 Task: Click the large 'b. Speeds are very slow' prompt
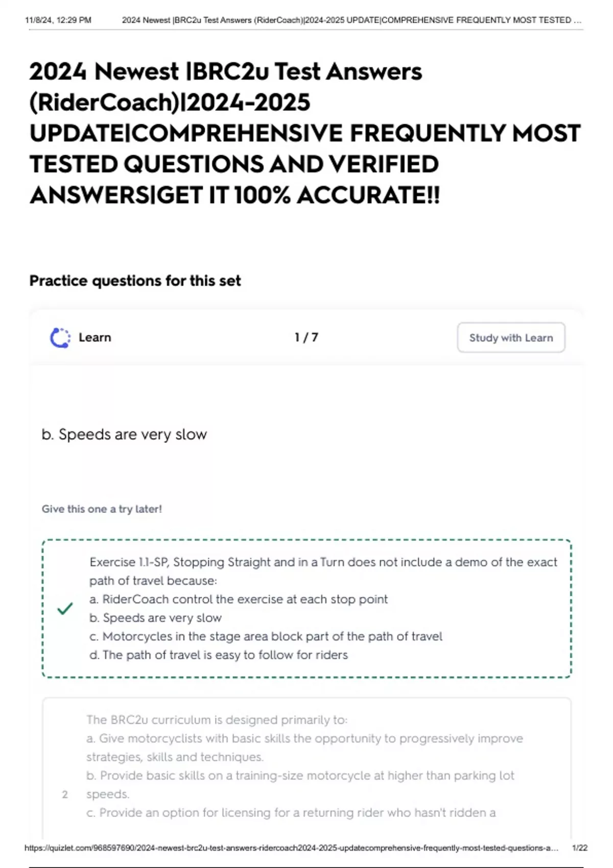(x=124, y=435)
